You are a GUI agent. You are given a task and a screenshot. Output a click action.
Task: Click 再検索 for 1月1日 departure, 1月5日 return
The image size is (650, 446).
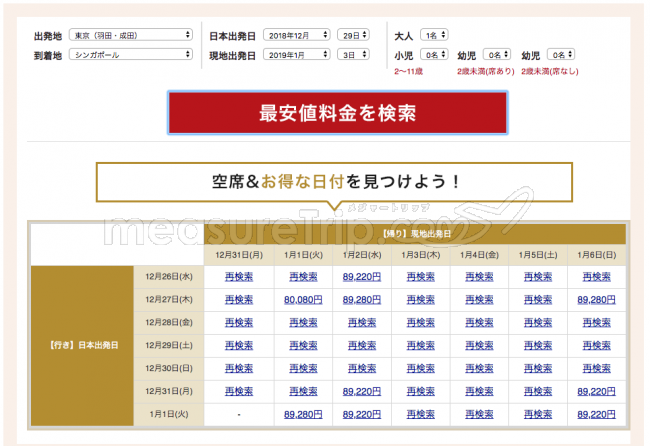[538, 414]
